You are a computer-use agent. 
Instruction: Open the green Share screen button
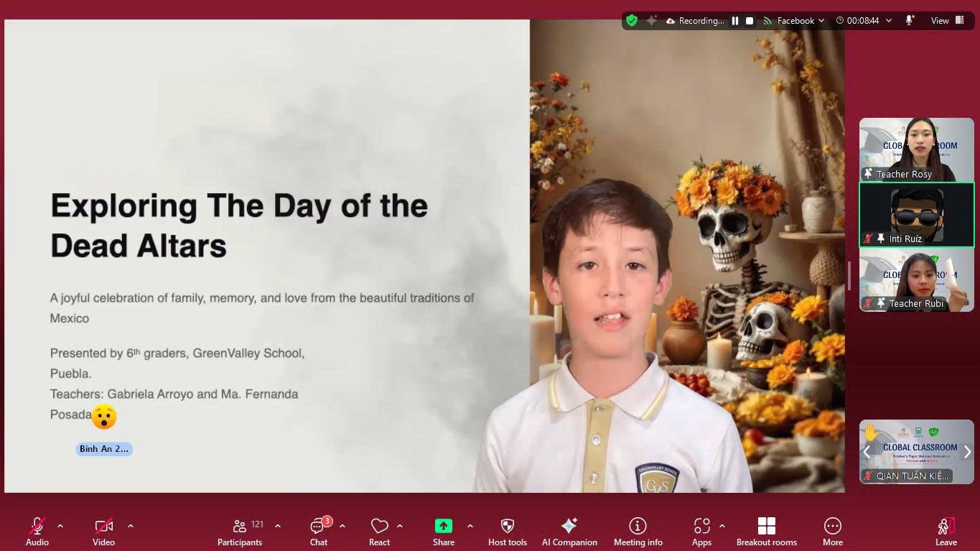(443, 532)
